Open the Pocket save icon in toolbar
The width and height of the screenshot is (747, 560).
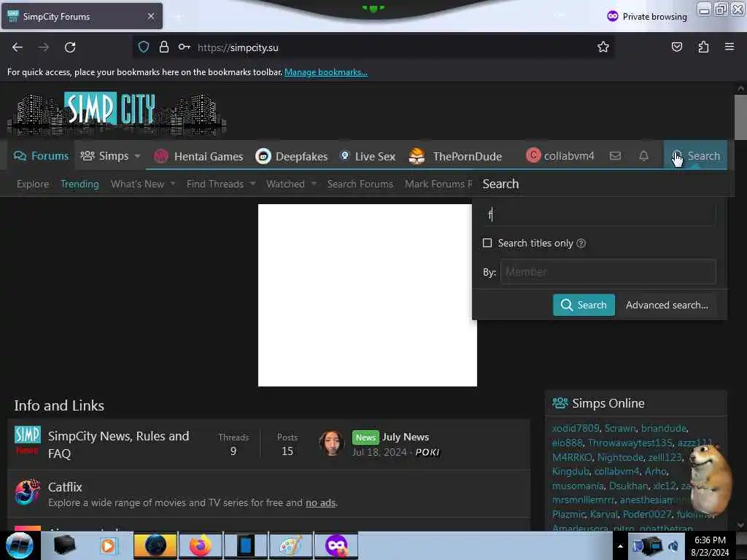pos(676,47)
